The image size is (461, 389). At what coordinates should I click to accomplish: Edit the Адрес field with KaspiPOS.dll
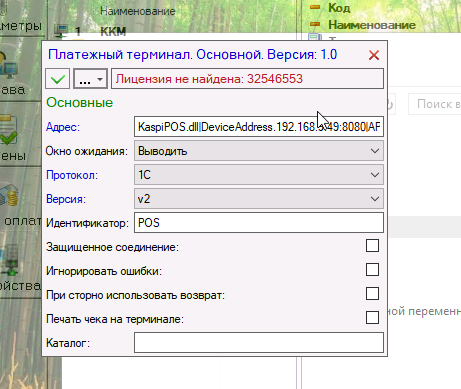click(x=259, y=127)
